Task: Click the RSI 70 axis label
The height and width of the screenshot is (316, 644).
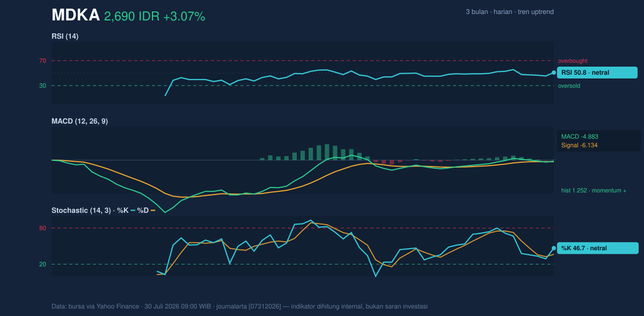Action: (42, 61)
